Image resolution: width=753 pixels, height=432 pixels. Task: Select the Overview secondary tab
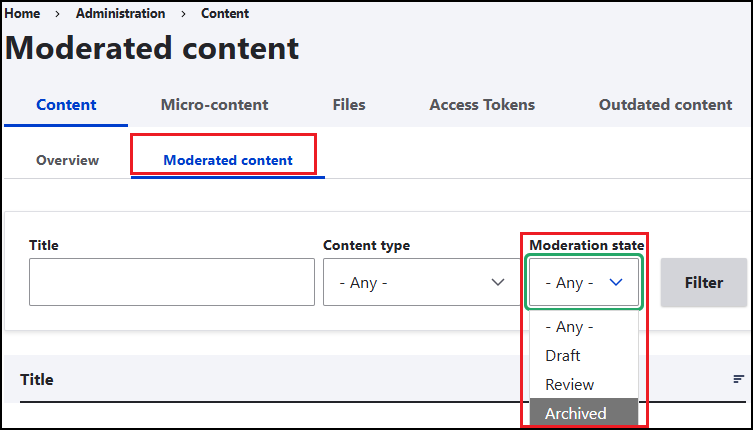68,160
